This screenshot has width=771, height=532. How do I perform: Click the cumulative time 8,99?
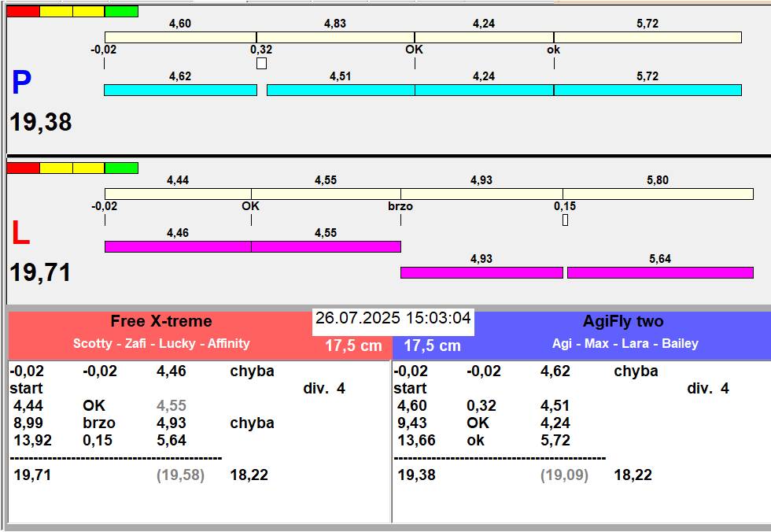[28, 423]
